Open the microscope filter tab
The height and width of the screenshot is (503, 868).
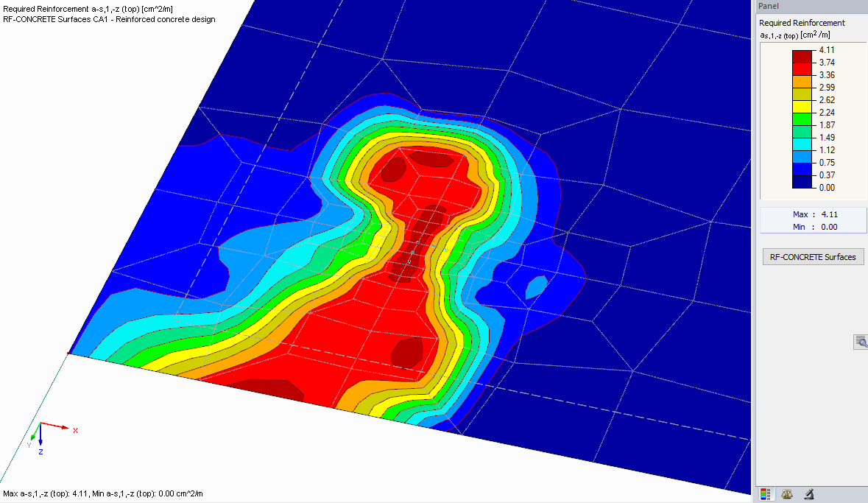pos(809,494)
